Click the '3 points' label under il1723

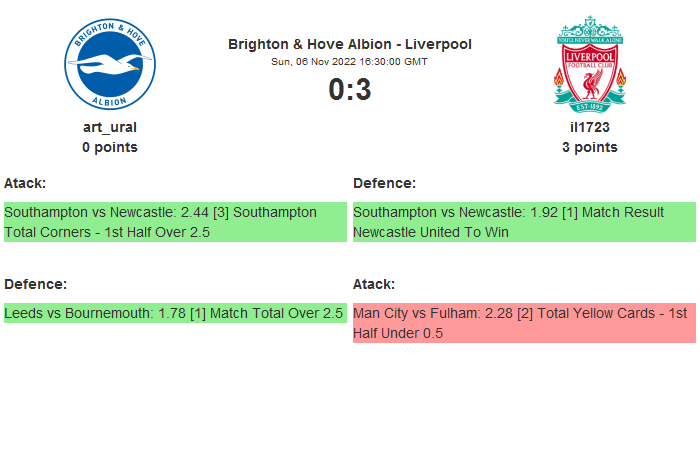tap(589, 147)
